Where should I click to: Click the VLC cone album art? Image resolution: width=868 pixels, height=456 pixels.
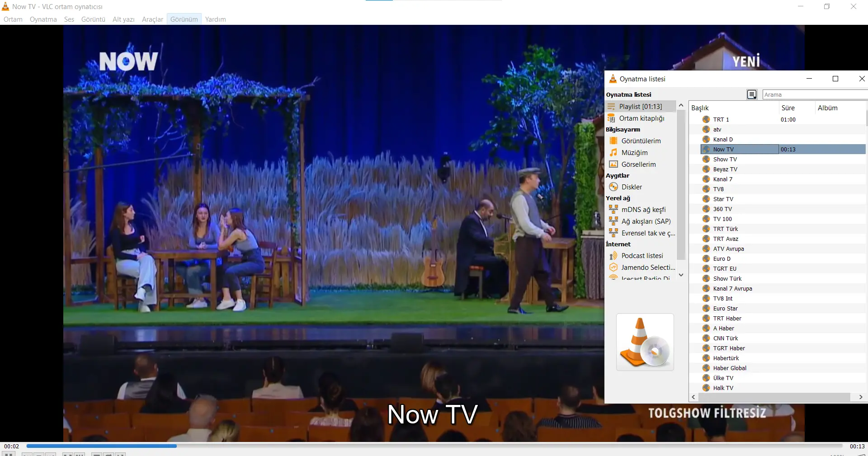coord(645,342)
